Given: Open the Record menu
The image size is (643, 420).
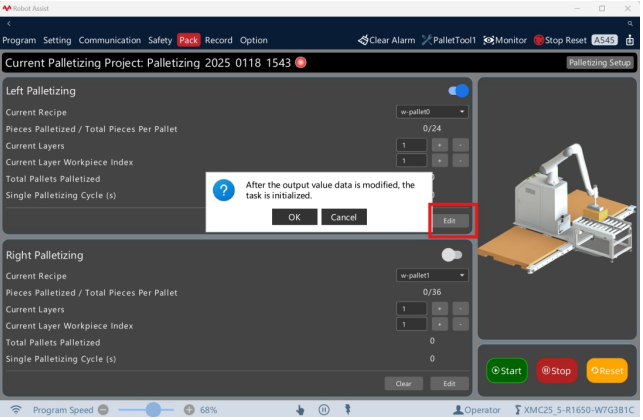Looking at the screenshot, I should (x=219, y=40).
